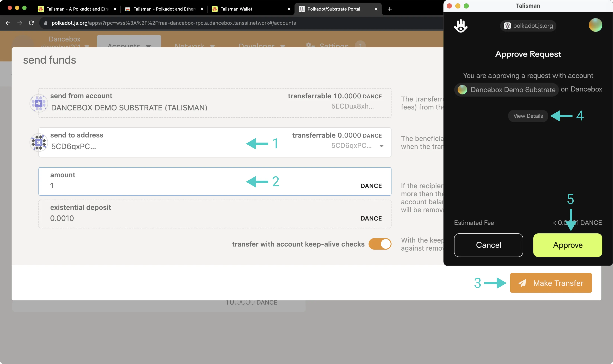The width and height of the screenshot is (613, 364).
Task: Select the Polkadot/Substrate Portal tab
Action: pyautogui.click(x=338, y=9)
